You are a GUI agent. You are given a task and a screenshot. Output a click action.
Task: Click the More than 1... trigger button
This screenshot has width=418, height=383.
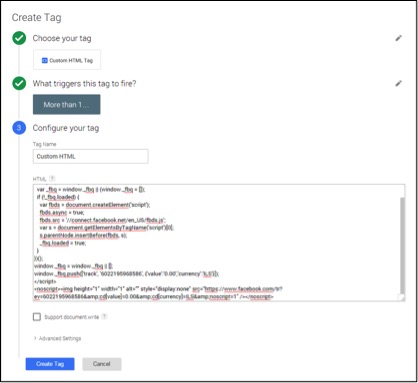tap(66, 104)
